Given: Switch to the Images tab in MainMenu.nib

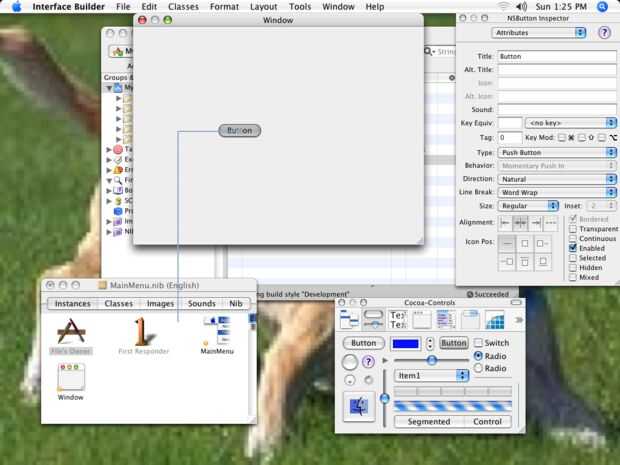Looking at the screenshot, I should 160,303.
